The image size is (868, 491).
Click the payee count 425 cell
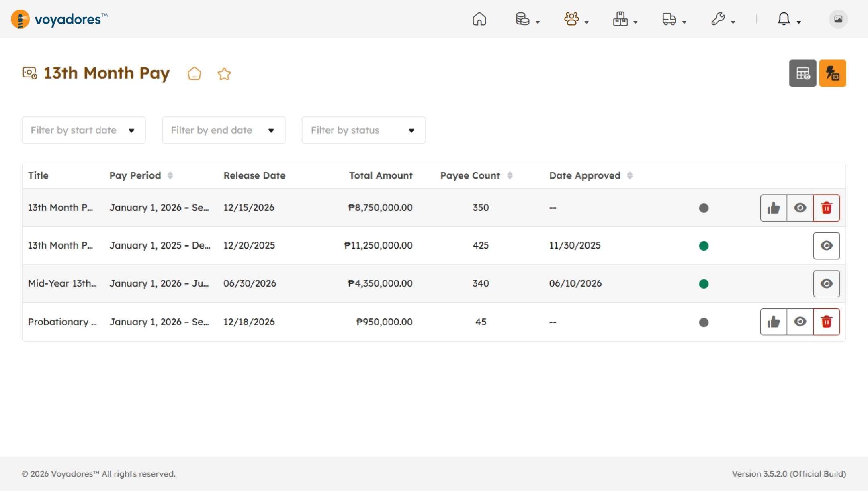(x=481, y=245)
